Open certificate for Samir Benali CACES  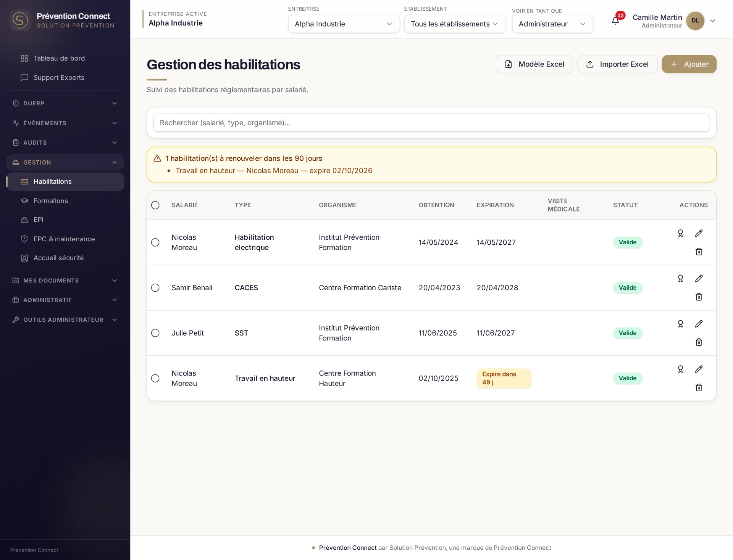(680, 279)
